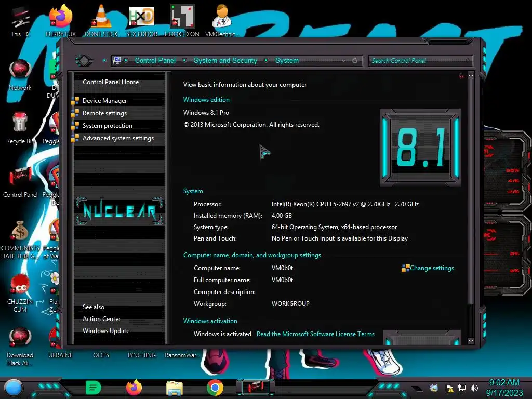
Task: Open the OOPS desktop item
Action: click(101, 355)
